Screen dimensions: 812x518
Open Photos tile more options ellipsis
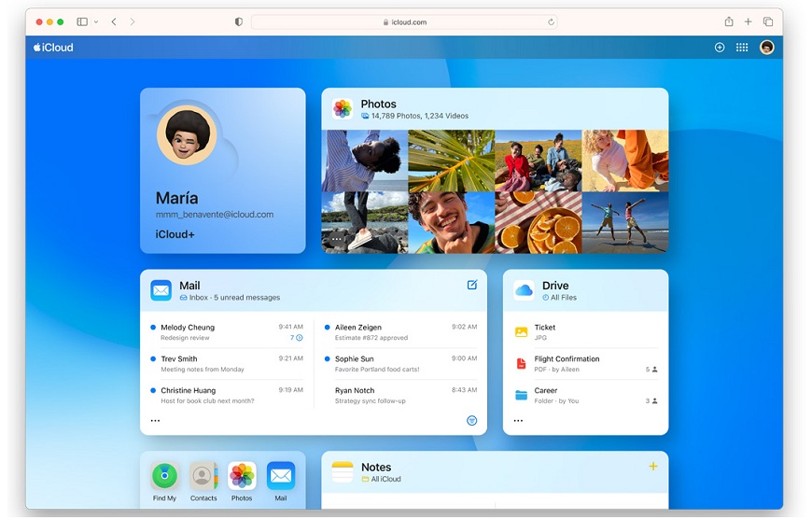337,239
